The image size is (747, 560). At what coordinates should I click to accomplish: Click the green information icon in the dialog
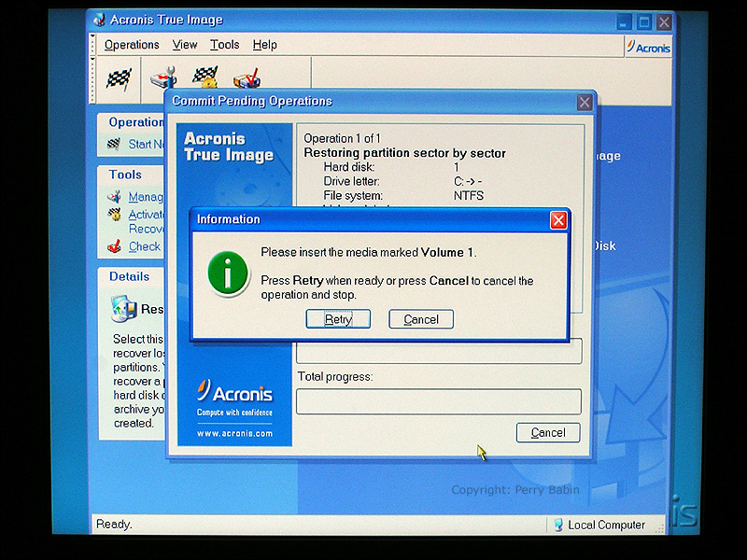228,273
